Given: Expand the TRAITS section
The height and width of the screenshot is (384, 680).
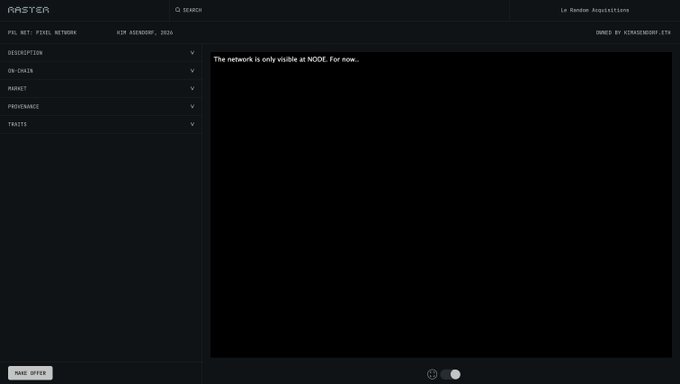Looking at the screenshot, I should (x=101, y=124).
